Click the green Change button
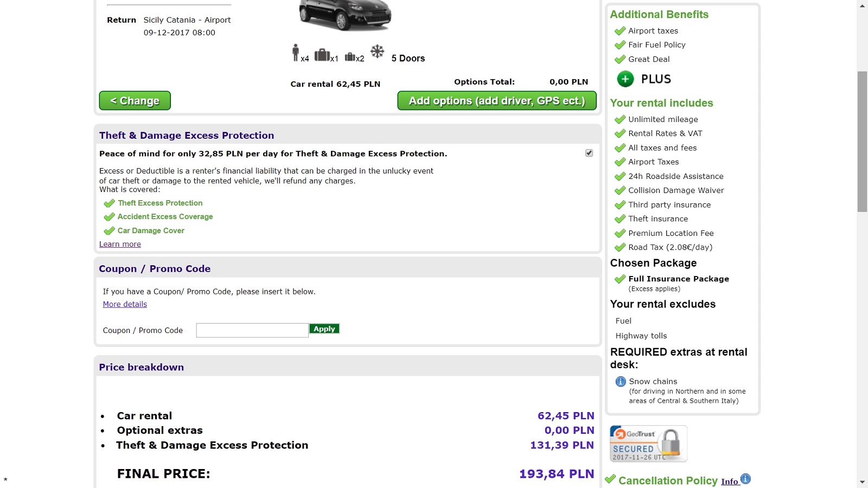This screenshot has width=868, height=488. click(x=135, y=100)
